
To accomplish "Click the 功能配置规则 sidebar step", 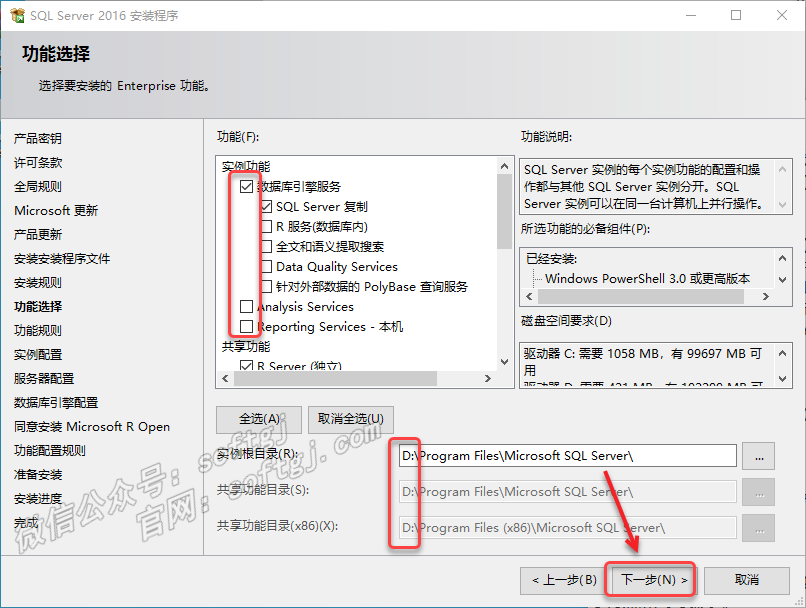I will coord(50,451).
